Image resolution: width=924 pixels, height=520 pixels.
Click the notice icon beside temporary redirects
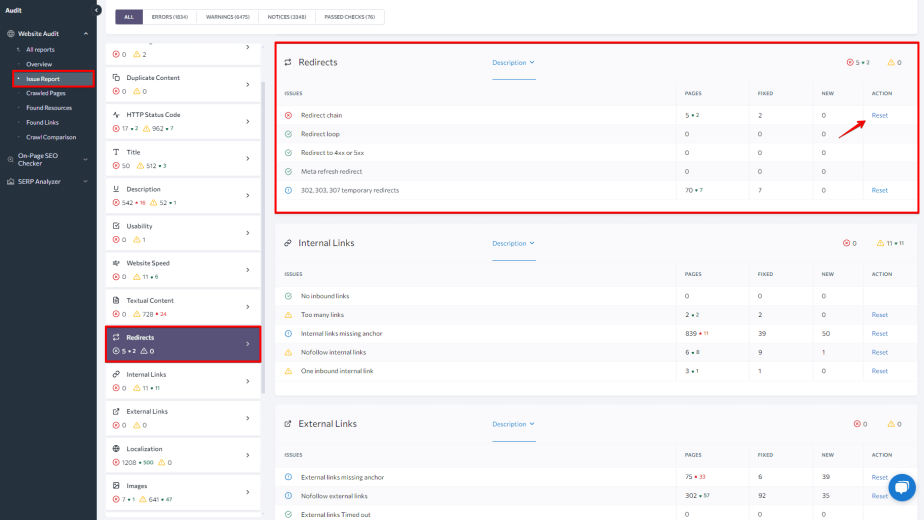pos(288,190)
